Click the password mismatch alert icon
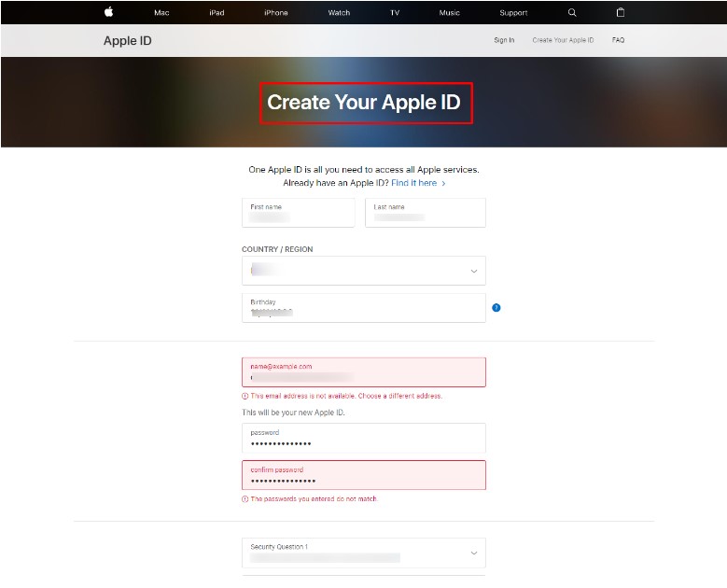 click(x=245, y=499)
